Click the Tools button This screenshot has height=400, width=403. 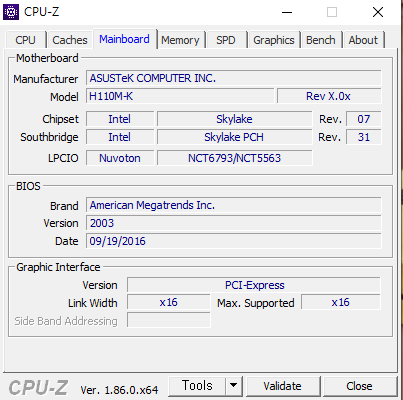(197, 386)
